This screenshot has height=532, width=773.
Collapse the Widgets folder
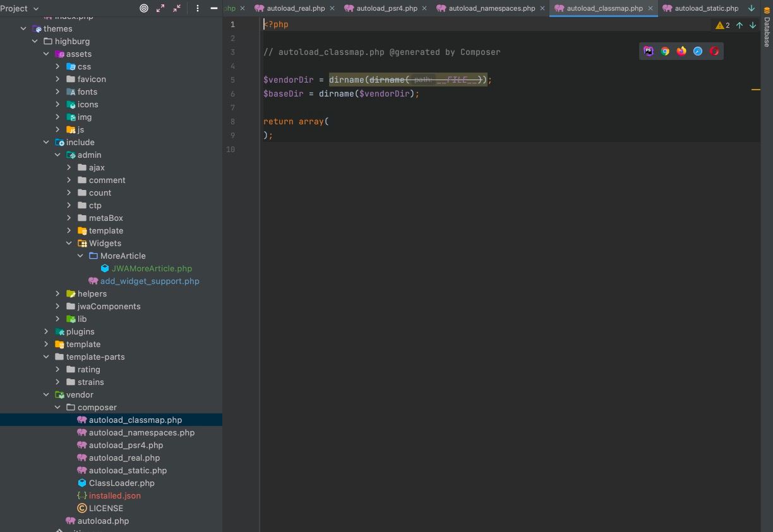[x=69, y=243]
